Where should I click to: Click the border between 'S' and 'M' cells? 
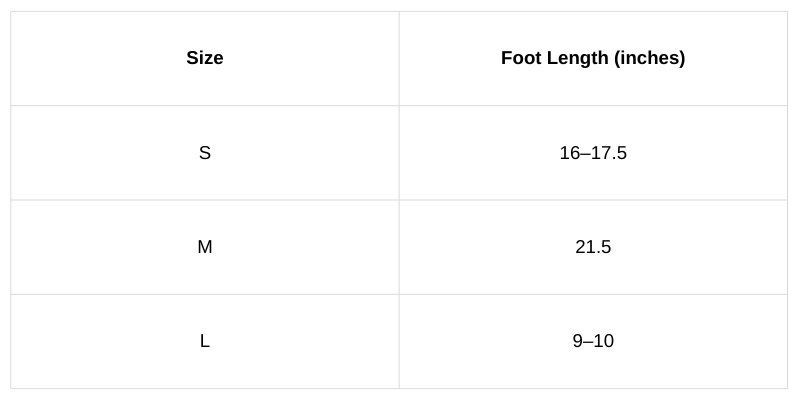[x=204, y=200]
